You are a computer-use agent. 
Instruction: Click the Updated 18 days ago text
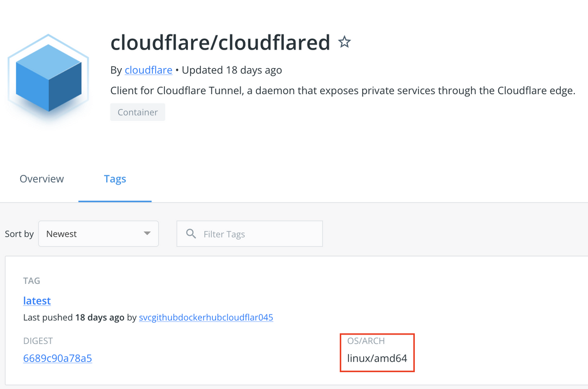coord(232,70)
